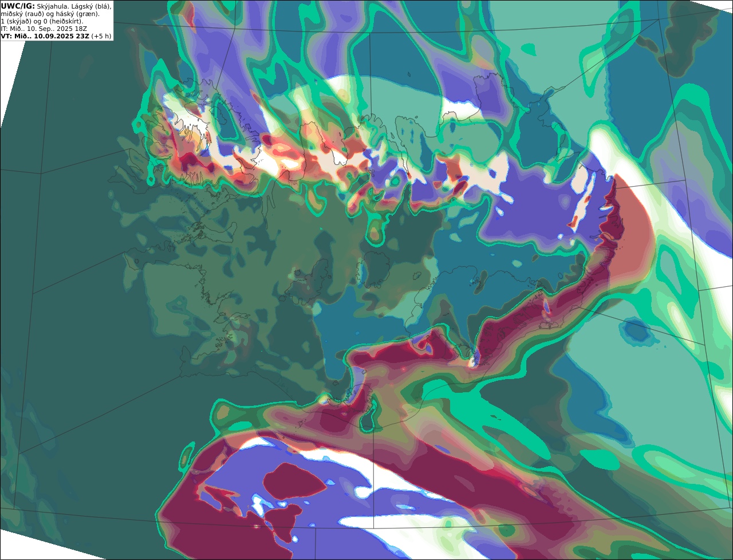Click the forecast offset "(+5 h)"

pos(101,36)
